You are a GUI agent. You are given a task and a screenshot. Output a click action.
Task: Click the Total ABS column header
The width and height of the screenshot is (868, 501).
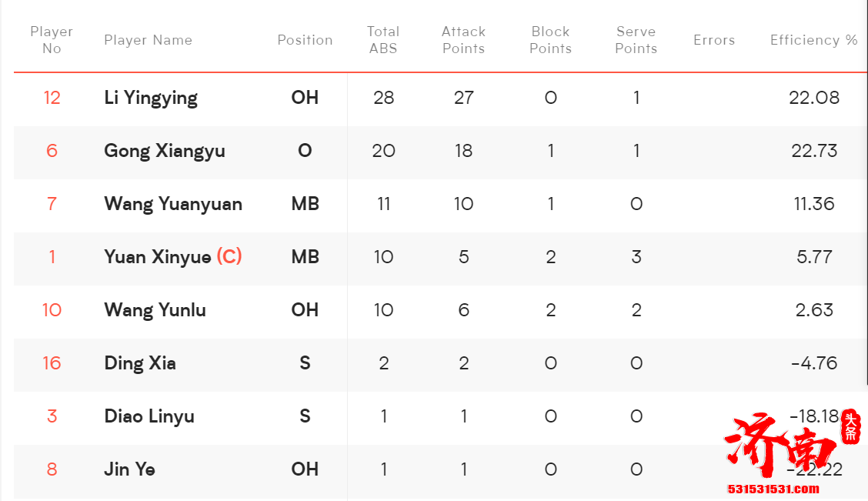point(383,40)
